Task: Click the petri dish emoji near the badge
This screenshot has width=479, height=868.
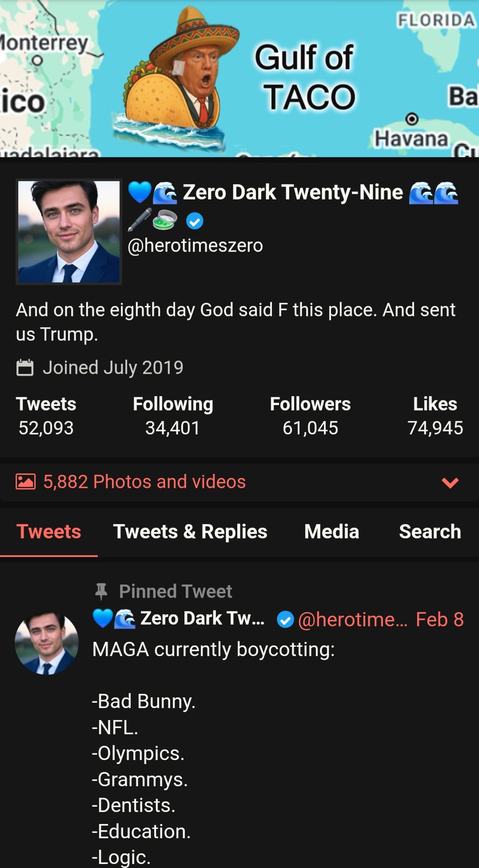Action: pyautogui.click(x=165, y=220)
